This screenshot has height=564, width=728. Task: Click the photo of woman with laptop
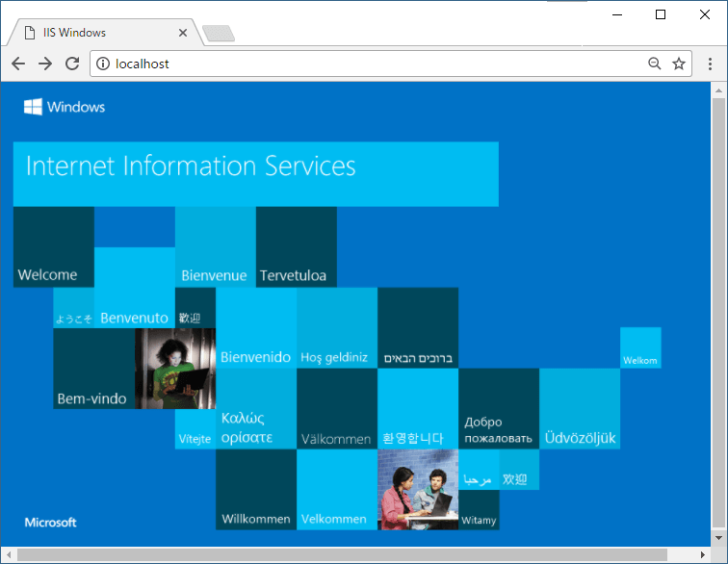(174, 369)
